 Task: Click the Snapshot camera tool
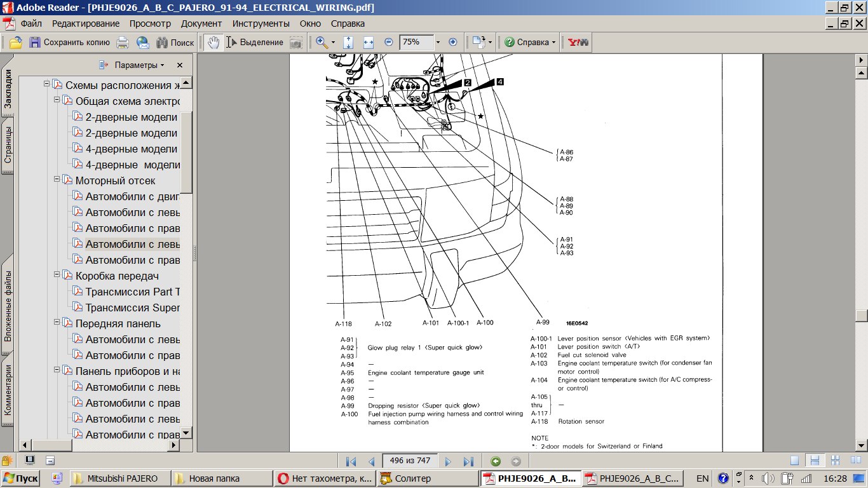tap(296, 43)
